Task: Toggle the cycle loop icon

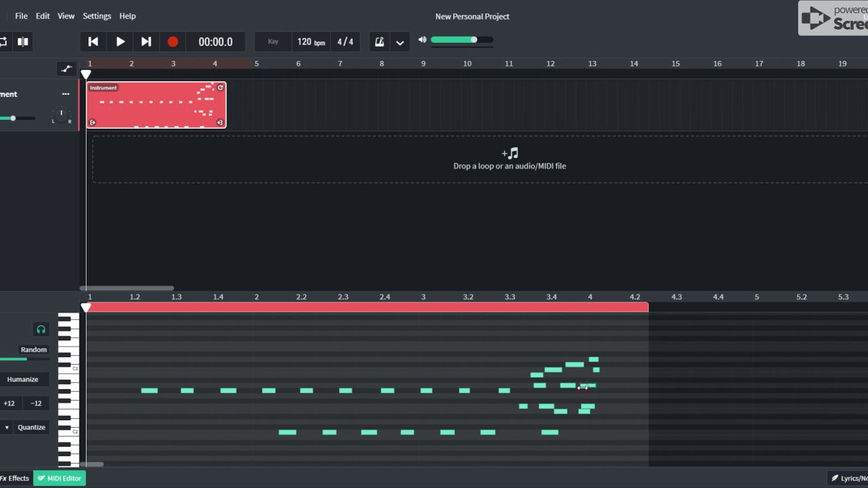Action: pos(3,42)
